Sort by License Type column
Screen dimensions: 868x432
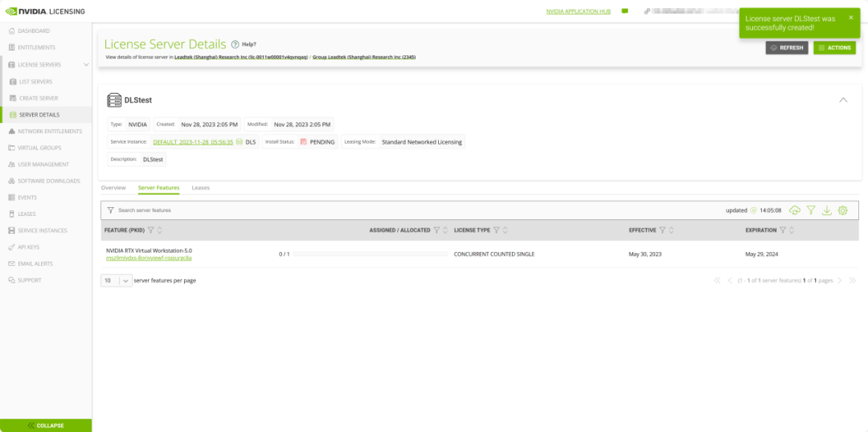click(x=506, y=230)
